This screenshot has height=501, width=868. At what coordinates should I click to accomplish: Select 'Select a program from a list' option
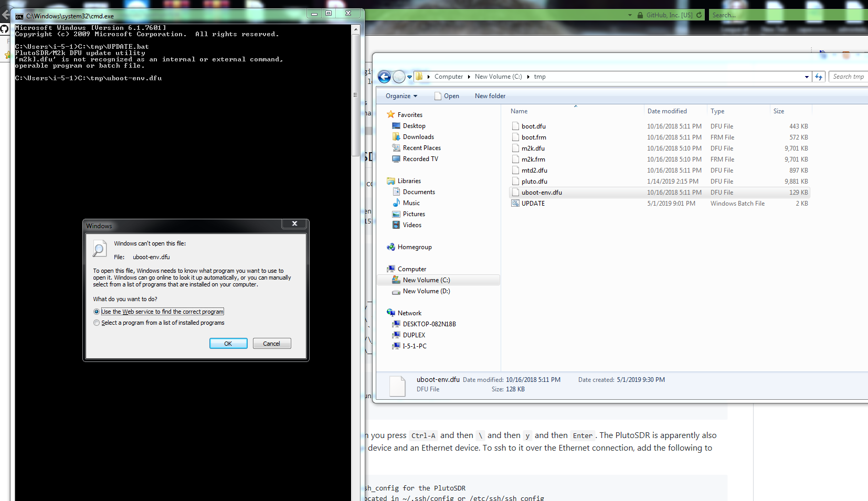click(x=97, y=323)
